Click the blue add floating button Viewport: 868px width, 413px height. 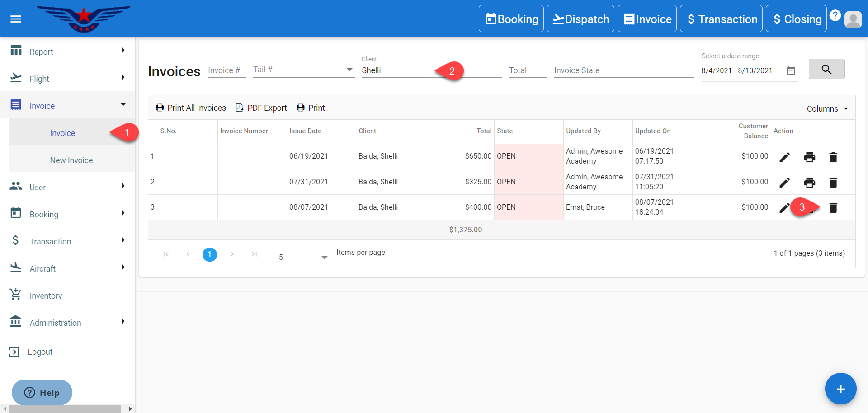(x=840, y=389)
